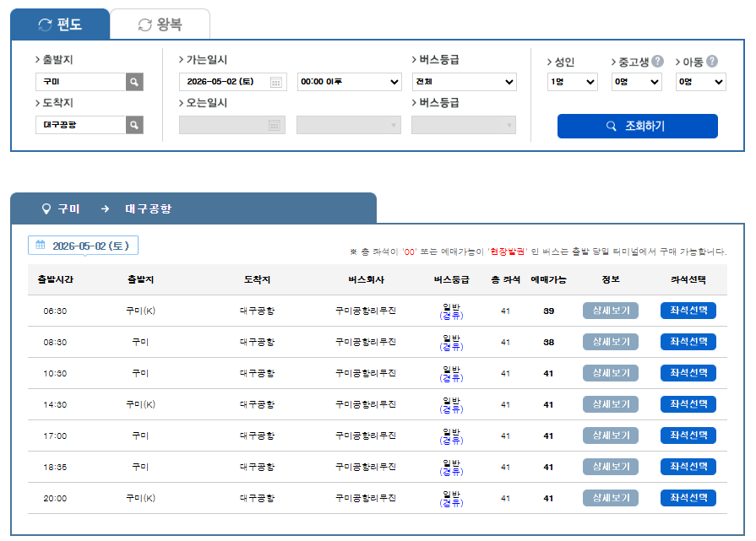Click 상세보기 for the 17:00 bus
The image size is (756, 541).
[x=611, y=436]
